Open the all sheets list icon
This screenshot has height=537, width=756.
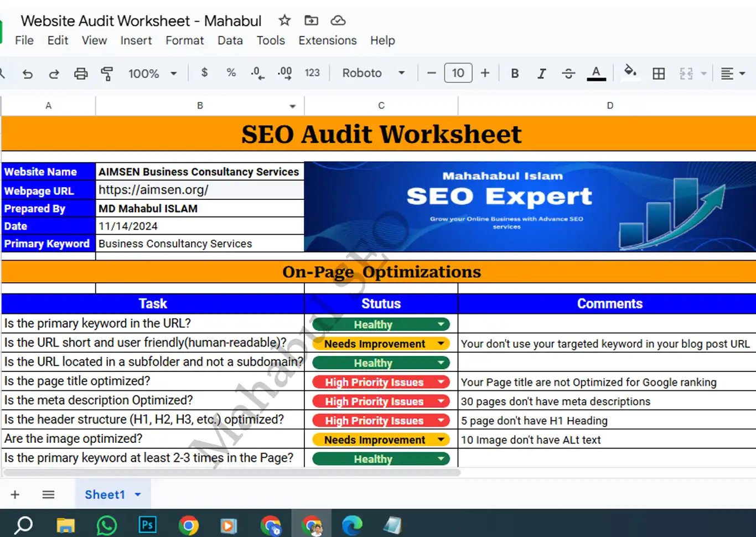(48, 494)
